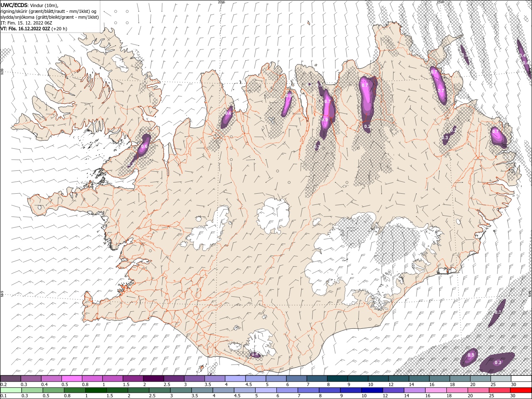
Task: Click the purple cell over Mýrdalsjökull glacier
Action: pos(255,355)
